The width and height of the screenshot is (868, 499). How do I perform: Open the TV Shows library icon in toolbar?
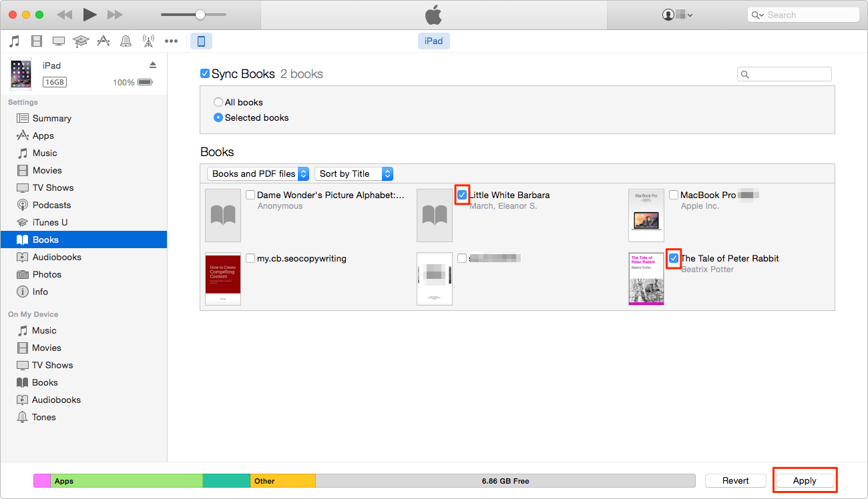click(59, 41)
